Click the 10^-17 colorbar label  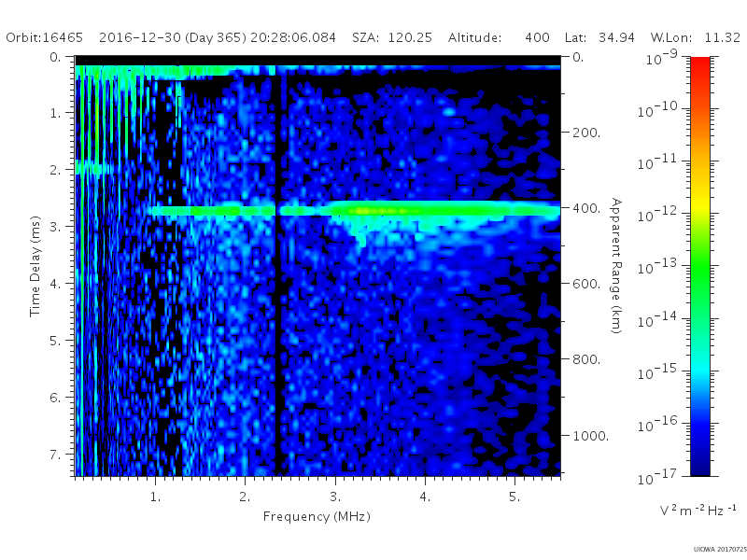point(657,476)
